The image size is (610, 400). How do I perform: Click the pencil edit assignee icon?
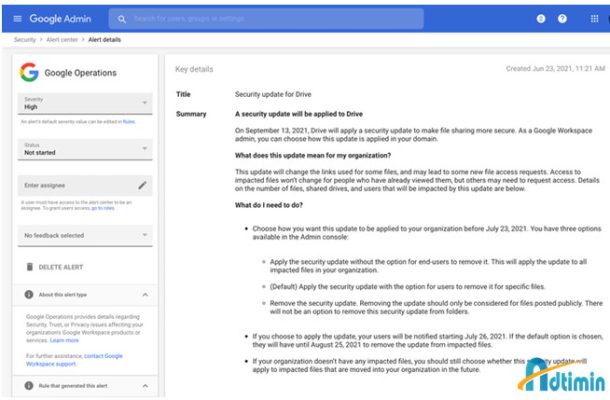[x=142, y=186]
